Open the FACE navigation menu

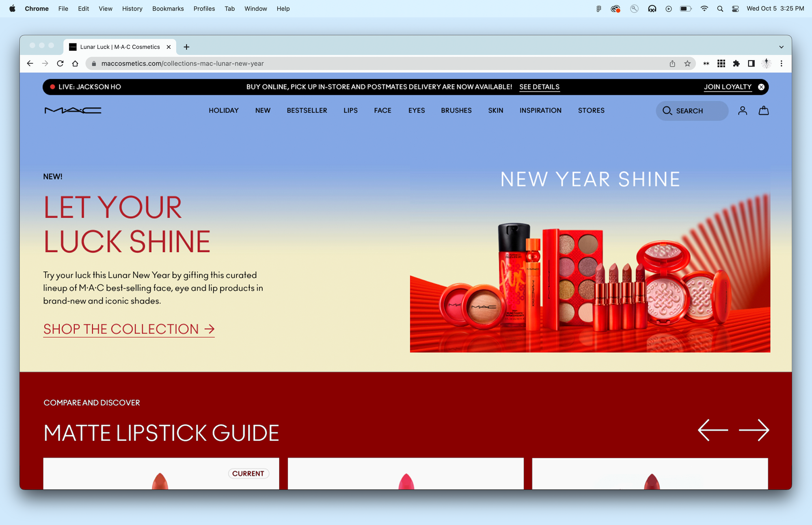pos(383,110)
